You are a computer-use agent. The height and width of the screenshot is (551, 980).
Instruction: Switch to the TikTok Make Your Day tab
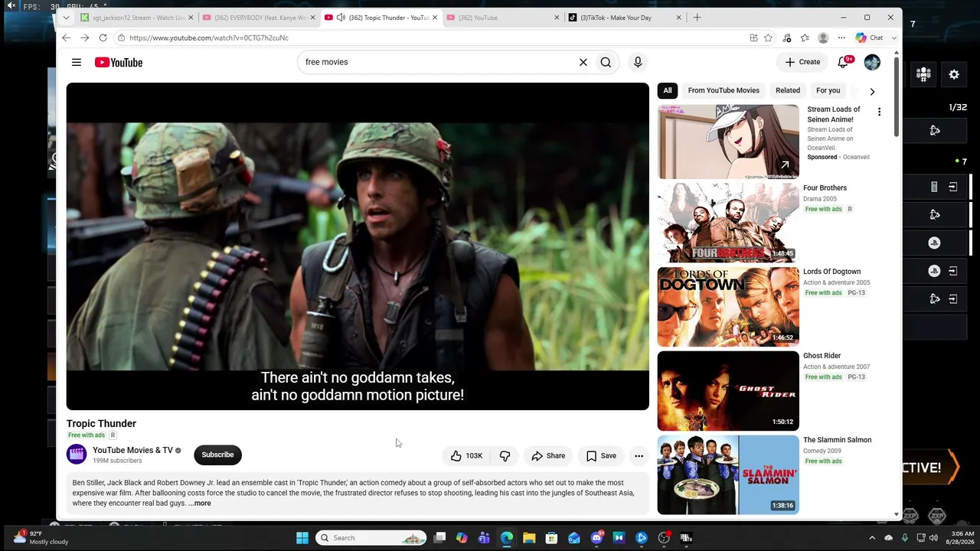point(624,18)
